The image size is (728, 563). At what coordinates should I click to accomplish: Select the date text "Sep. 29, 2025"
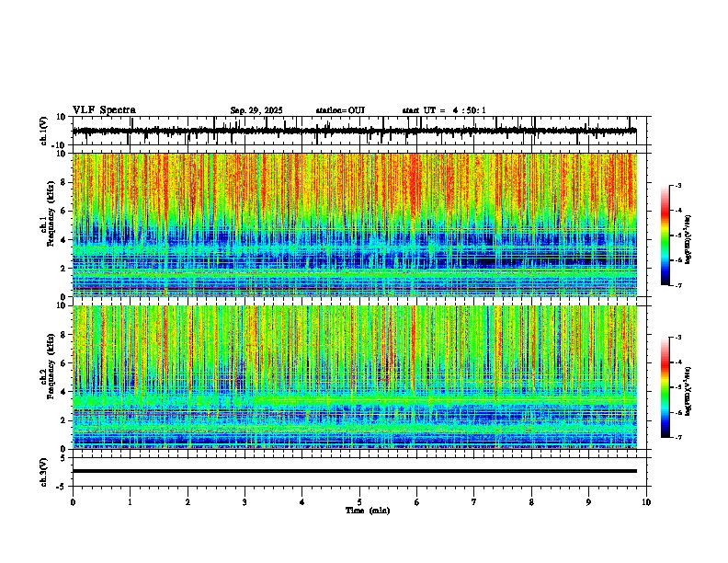256,110
